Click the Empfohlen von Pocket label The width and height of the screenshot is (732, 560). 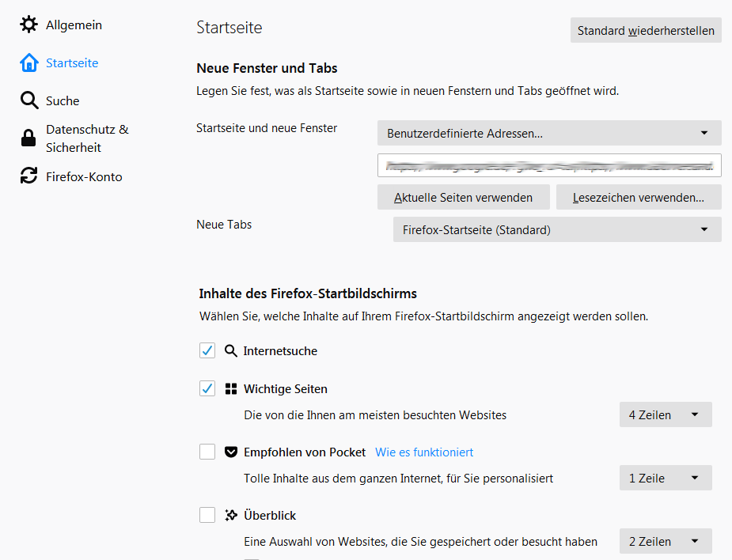(x=305, y=452)
